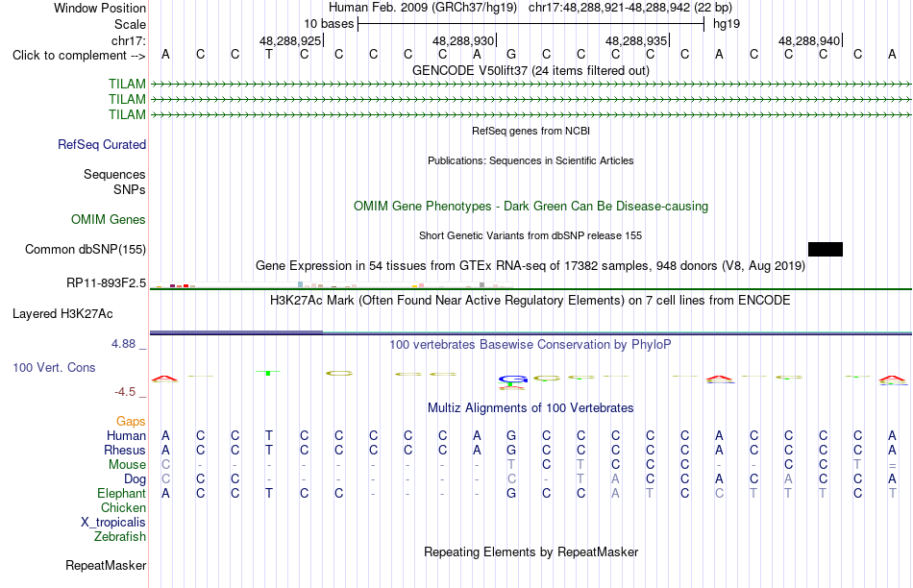This screenshot has width=913, height=588.
Task: Click 'Publications: Sequences in Scientific Articles' title
Action: 531,160
